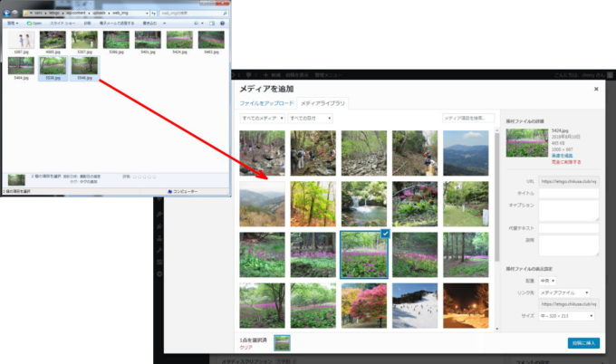Open the すべてのメディア filter dropdown
616x364 pixels.
point(263,119)
